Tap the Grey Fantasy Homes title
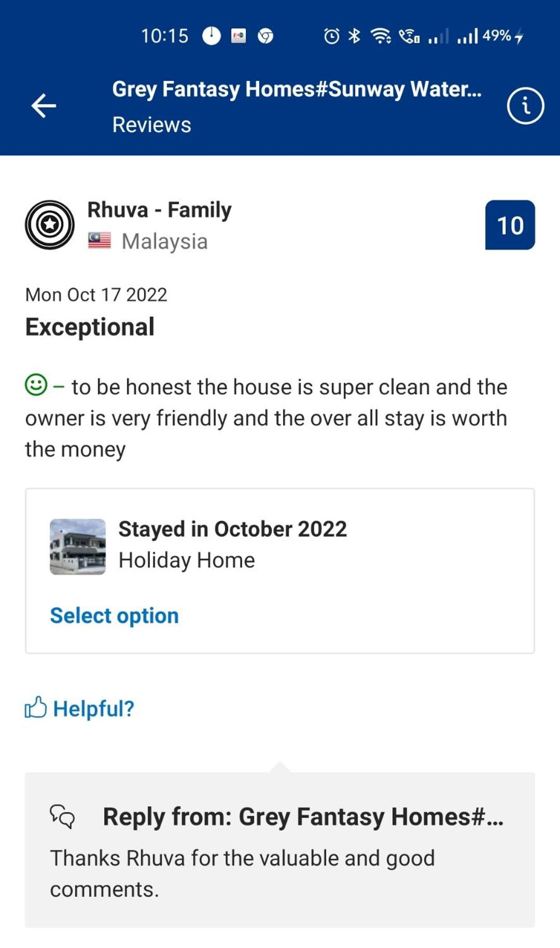 pyautogui.click(x=297, y=89)
